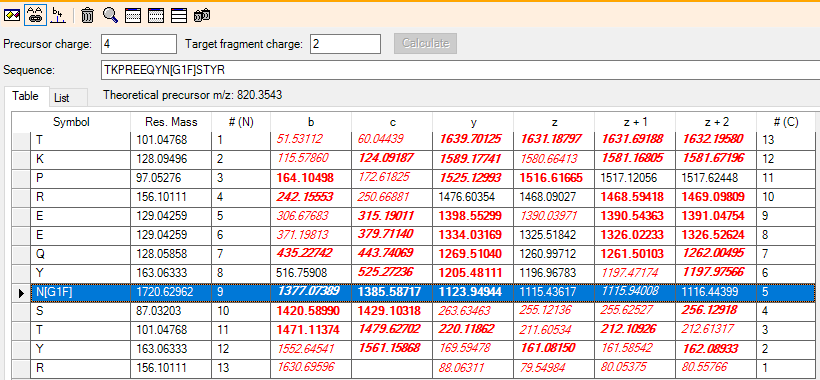Click the color highlight marker icon
The height and width of the screenshot is (380, 820).
[x=12, y=15]
